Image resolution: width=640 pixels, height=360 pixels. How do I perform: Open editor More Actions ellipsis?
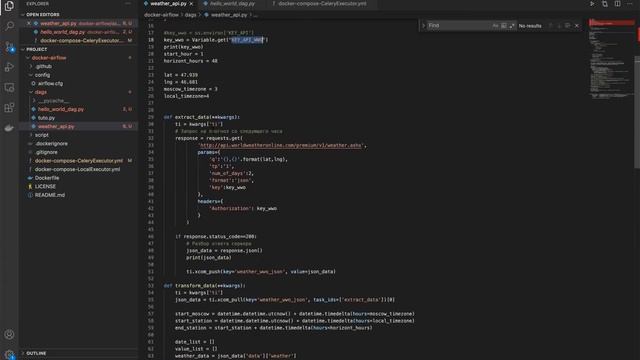click(x=629, y=4)
